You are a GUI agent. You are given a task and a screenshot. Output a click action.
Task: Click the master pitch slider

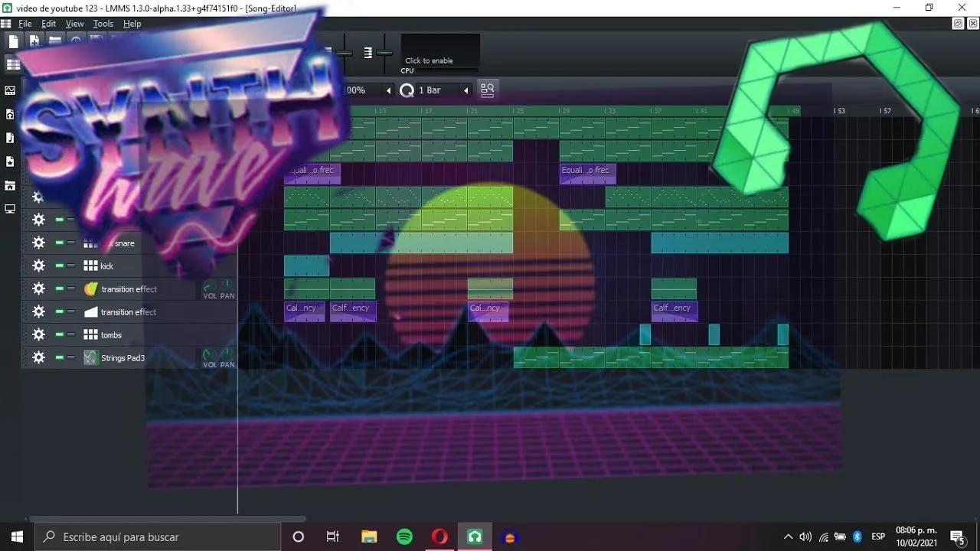pos(384,52)
